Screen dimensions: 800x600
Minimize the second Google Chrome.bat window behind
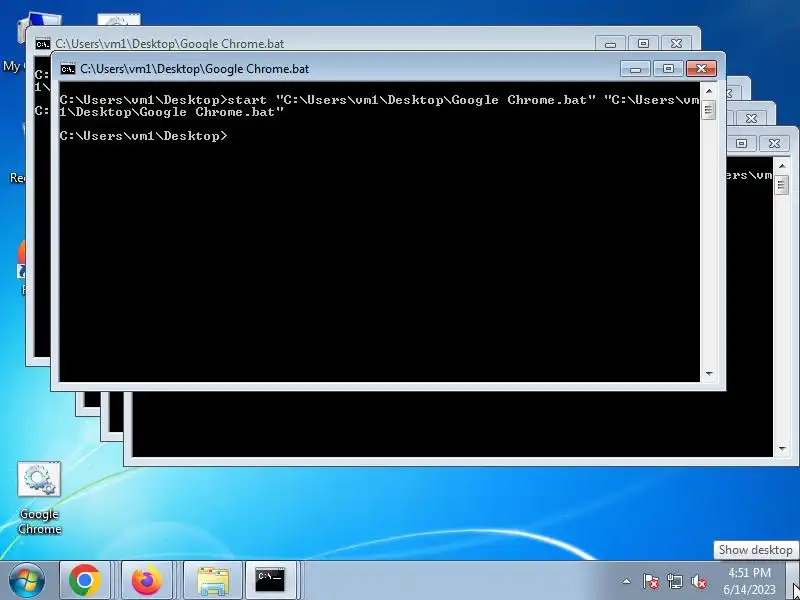(610, 44)
